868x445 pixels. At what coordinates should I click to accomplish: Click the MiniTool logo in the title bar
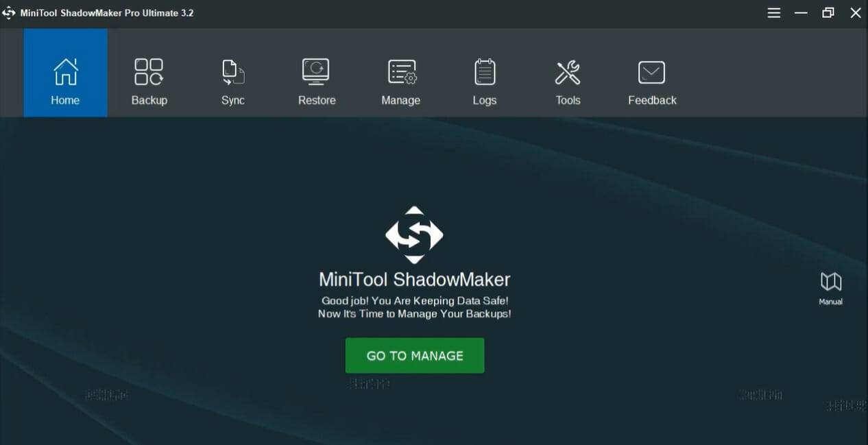9,12
